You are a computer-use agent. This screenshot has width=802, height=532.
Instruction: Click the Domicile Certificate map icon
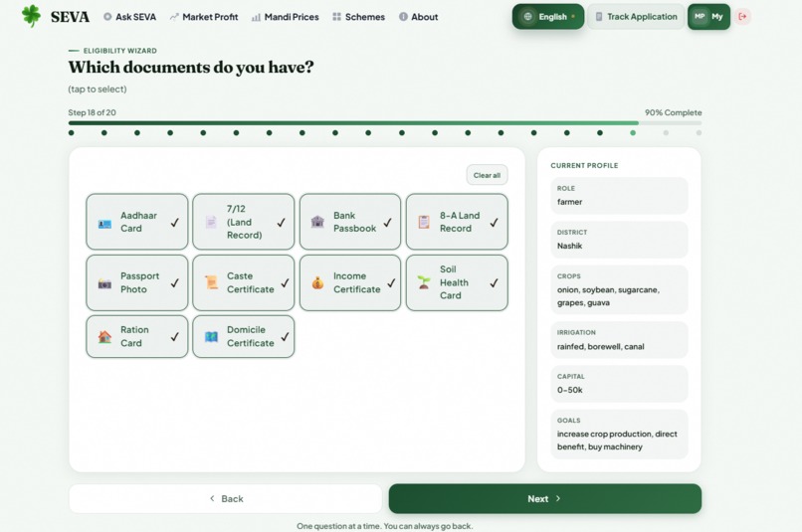click(x=211, y=337)
